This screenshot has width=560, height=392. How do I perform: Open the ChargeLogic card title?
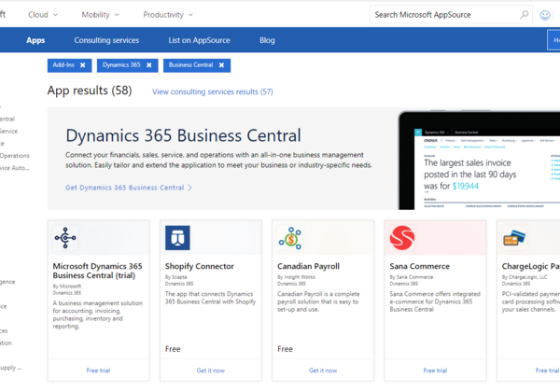(x=531, y=266)
